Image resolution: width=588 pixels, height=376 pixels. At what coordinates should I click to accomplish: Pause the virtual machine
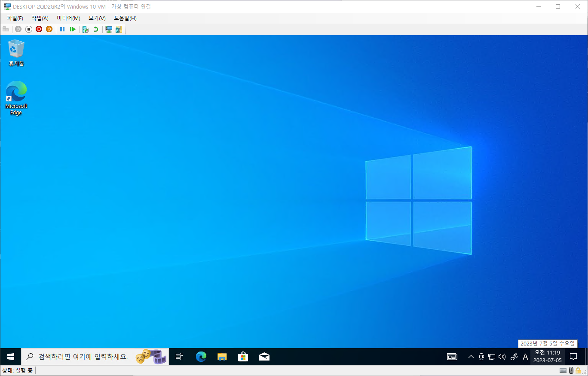[x=62, y=29]
